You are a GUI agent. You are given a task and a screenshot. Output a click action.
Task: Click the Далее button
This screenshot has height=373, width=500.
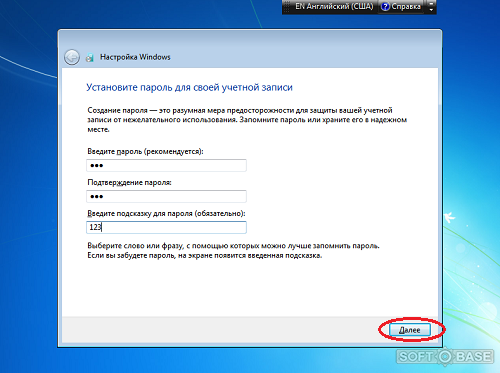coord(410,330)
